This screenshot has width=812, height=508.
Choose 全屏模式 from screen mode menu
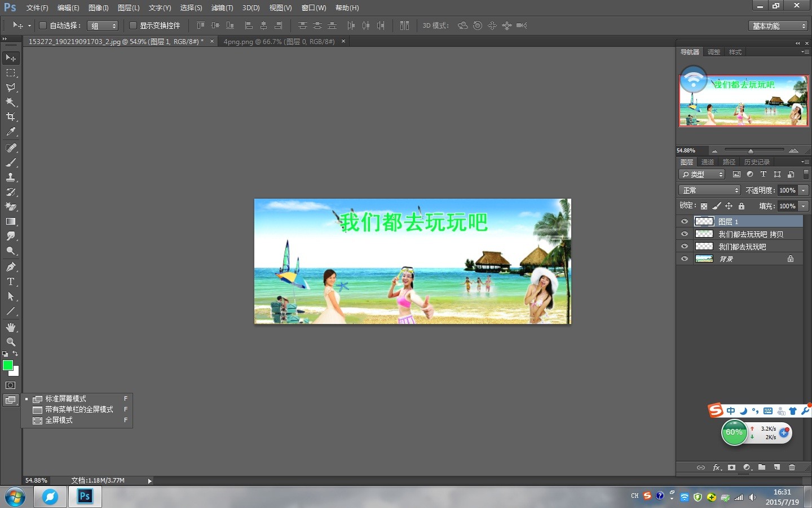click(x=59, y=421)
